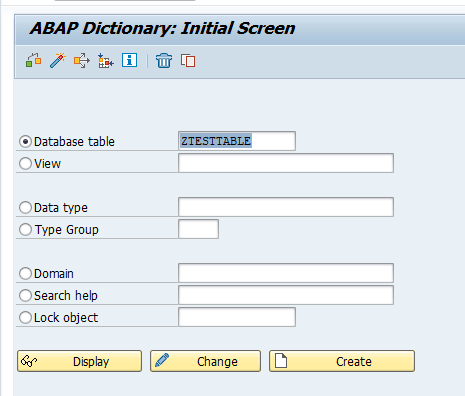
Task: Click the Change button with pencil
Action: click(x=205, y=361)
